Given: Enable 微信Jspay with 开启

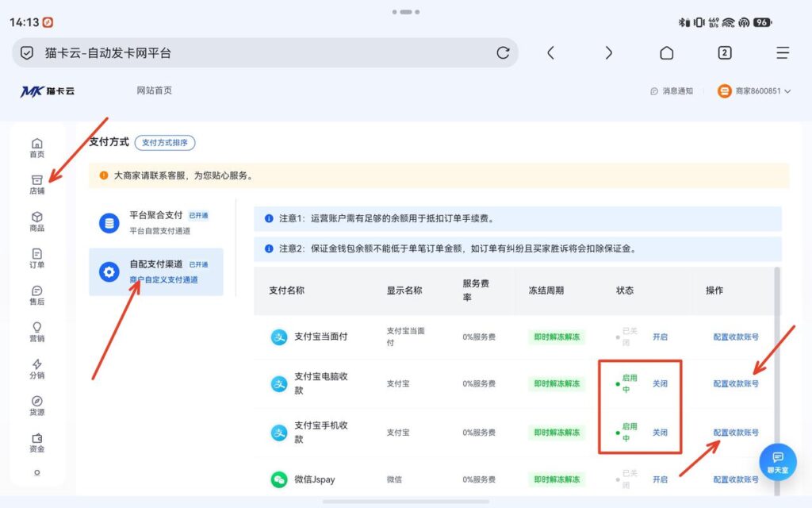Looking at the screenshot, I should (x=660, y=479).
